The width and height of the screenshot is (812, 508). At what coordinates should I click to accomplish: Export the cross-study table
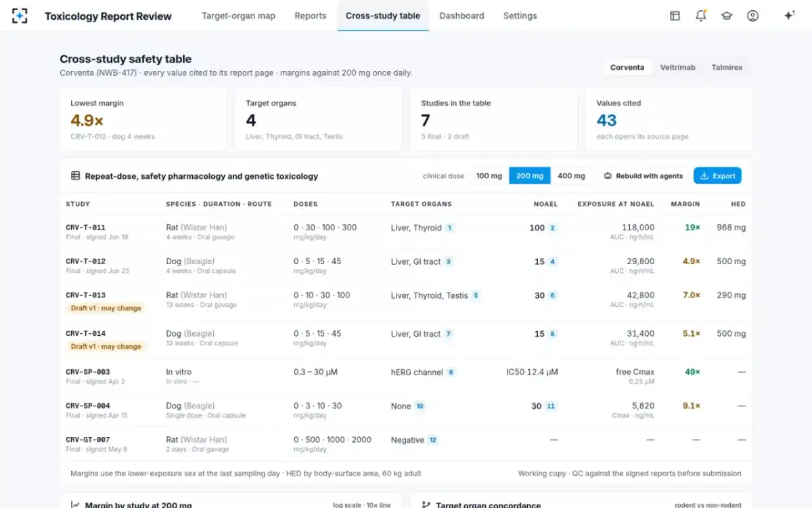point(717,176)
